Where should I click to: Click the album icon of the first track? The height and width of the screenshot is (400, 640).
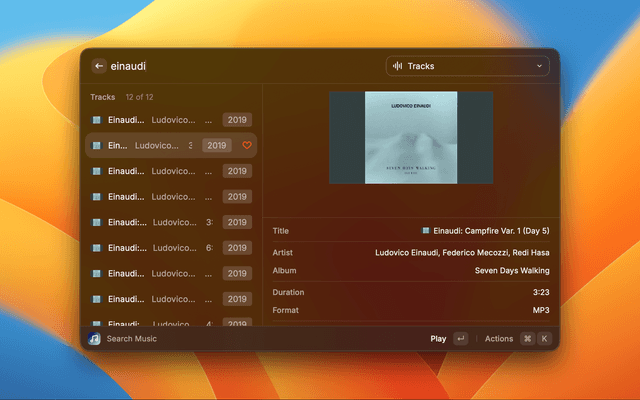(96, 120)
